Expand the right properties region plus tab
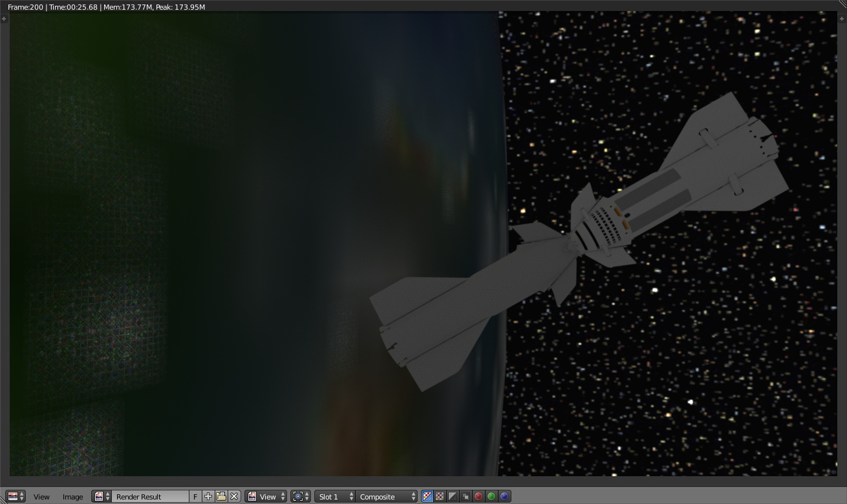Viewport: 847px width, 504px height. 842,18
